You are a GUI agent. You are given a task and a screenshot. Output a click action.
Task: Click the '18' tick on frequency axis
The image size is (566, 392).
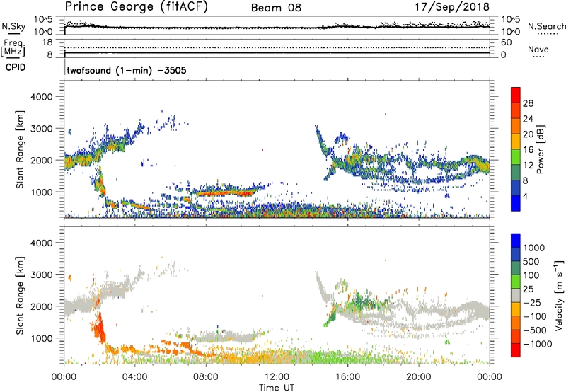pyautogui.click(x=47, y=42)
